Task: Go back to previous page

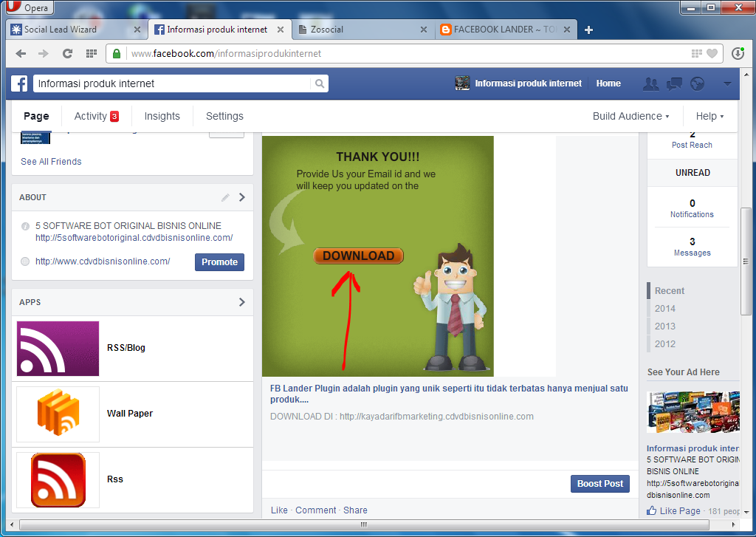Action: [21, 54]
